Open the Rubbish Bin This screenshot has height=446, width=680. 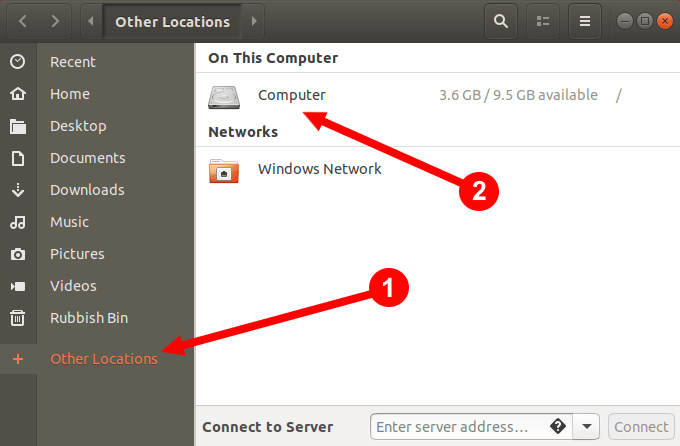pos(89,318)
